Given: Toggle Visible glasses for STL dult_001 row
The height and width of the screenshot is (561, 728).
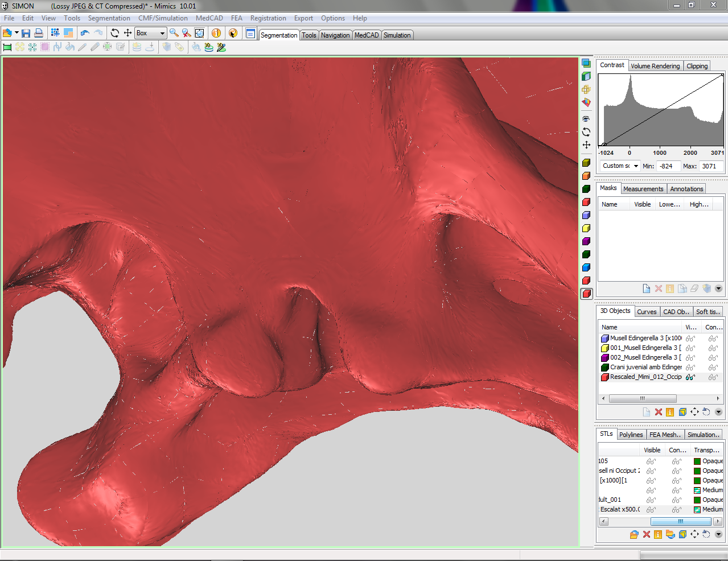Looking at the screenshot, I should click(651, 500).
